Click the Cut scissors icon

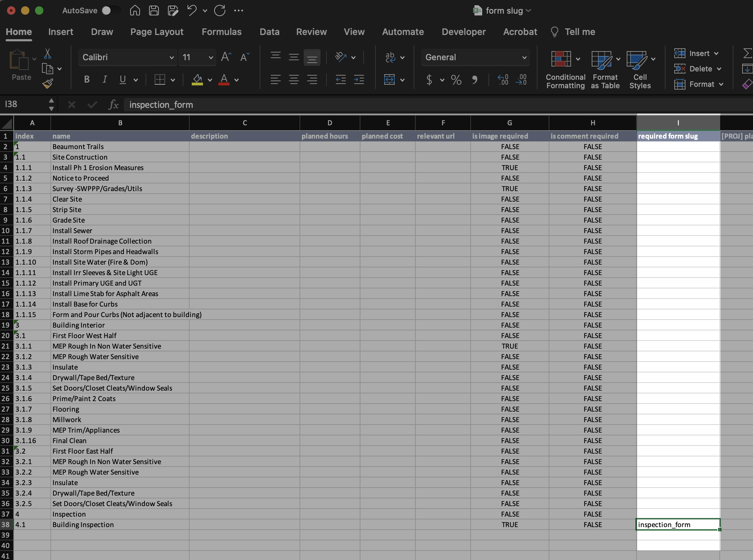(48, 54)
